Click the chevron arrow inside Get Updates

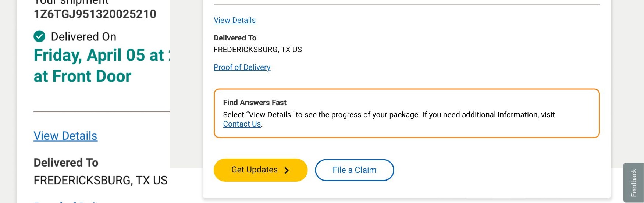click(x=287, y=170)
